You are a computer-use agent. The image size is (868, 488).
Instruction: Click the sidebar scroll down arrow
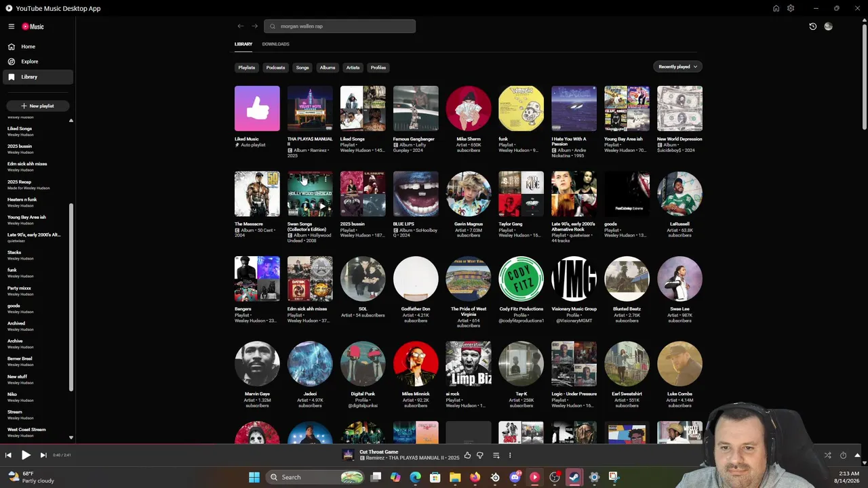[71, 438]
